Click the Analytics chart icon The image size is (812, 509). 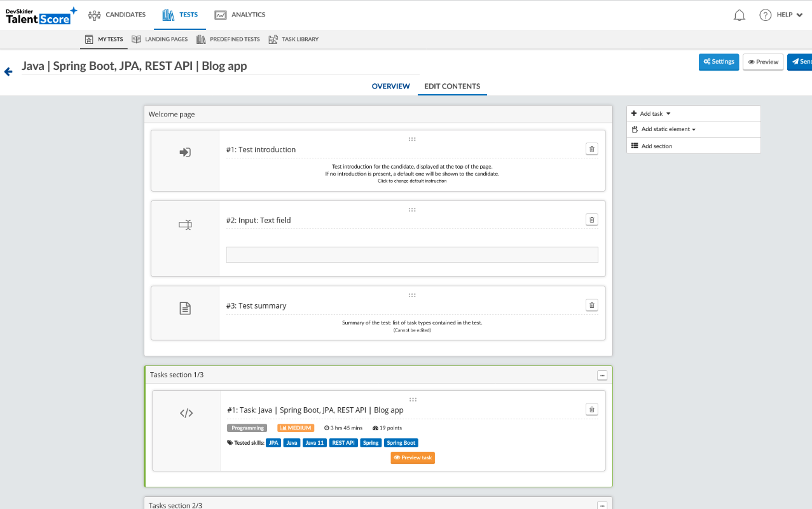[x=221, y=14]
